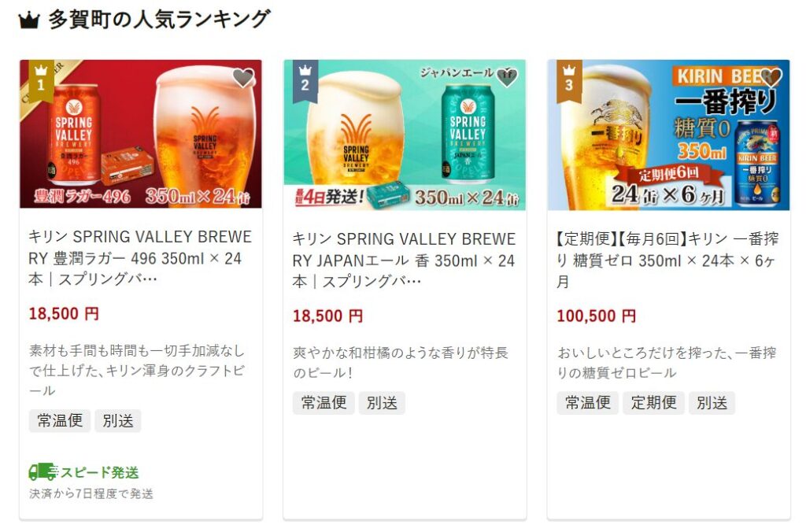Select 常温便 tag on first product

click(60, 420)
